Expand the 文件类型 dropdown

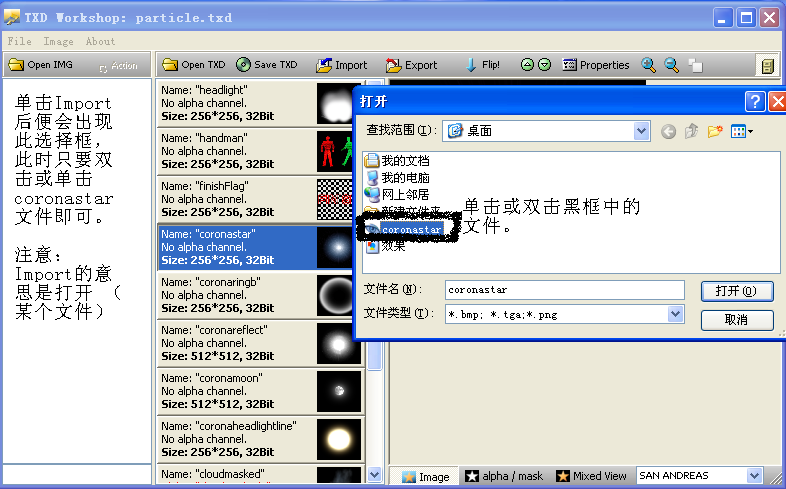pos(676,314)
